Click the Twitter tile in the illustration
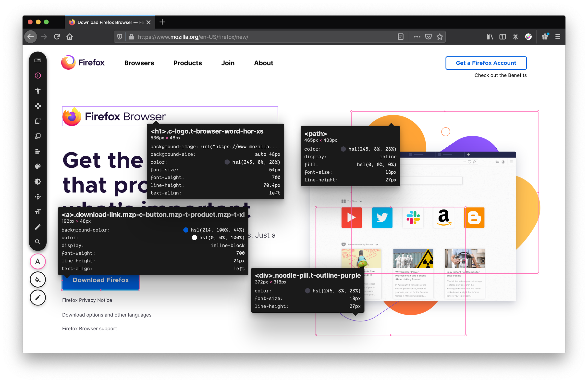Image resolution: width=588 pixels, height=383 pixels. pos(382,218)
